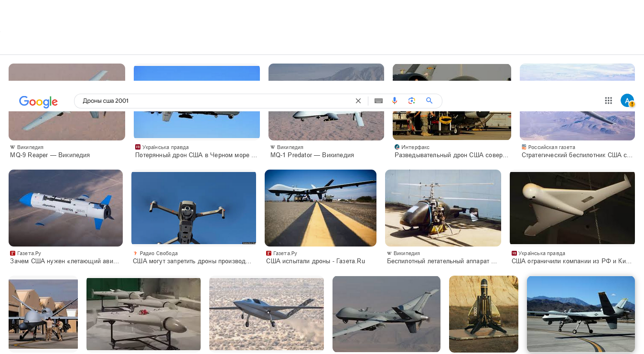This screenshot has height=354, width=644.
Task: Open the Google account avatar
Action: tap(627, 100)
